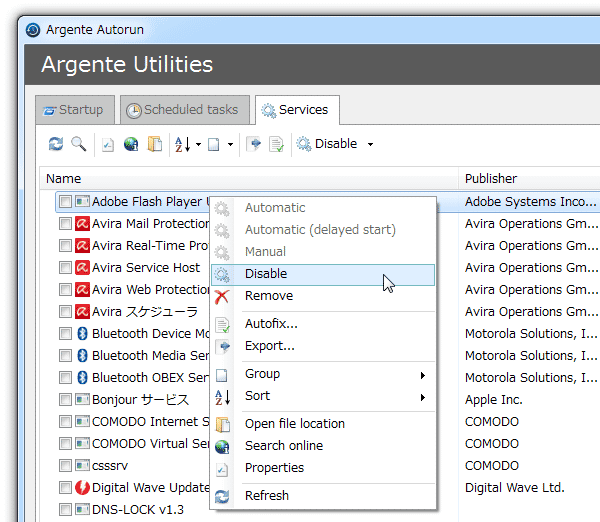Screen dimensions: 600x522
Task: Click the magnifier Search toolbar icon
Action: 79,144
